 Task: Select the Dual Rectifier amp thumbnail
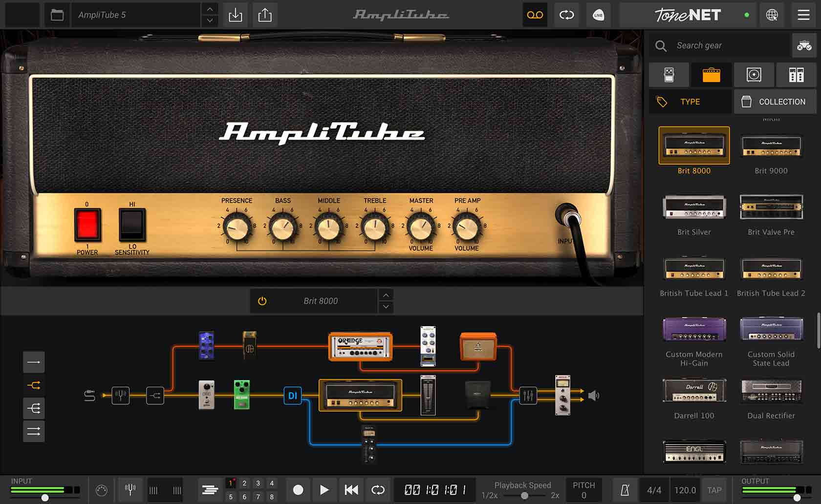[771, 391]
